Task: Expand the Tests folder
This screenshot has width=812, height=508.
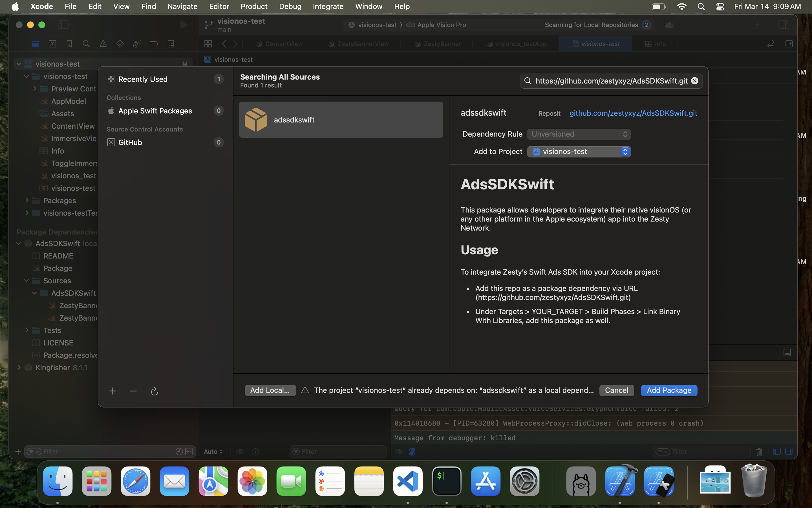Action: (x=27, y=330)
